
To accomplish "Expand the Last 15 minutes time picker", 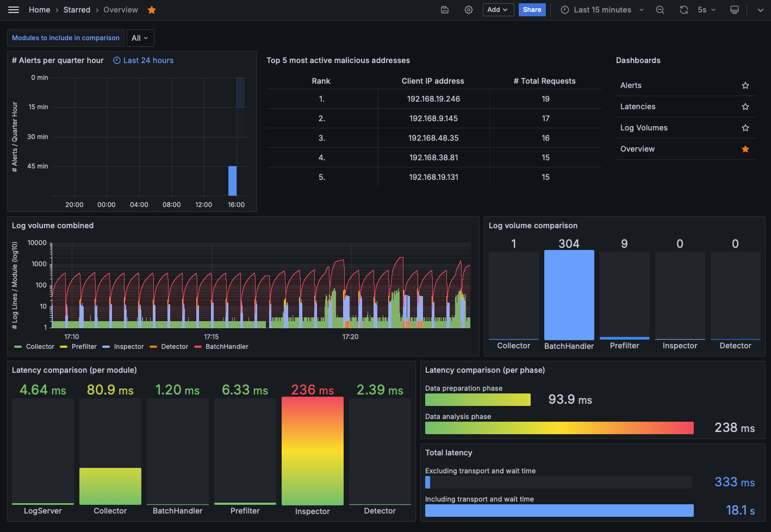I will (602, 10).
